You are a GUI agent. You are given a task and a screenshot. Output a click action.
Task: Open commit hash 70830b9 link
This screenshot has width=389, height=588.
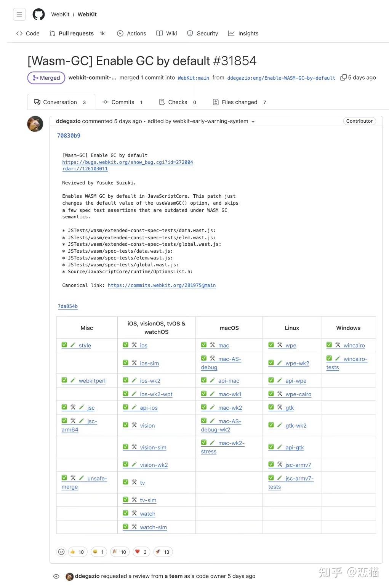coord(69,136)
